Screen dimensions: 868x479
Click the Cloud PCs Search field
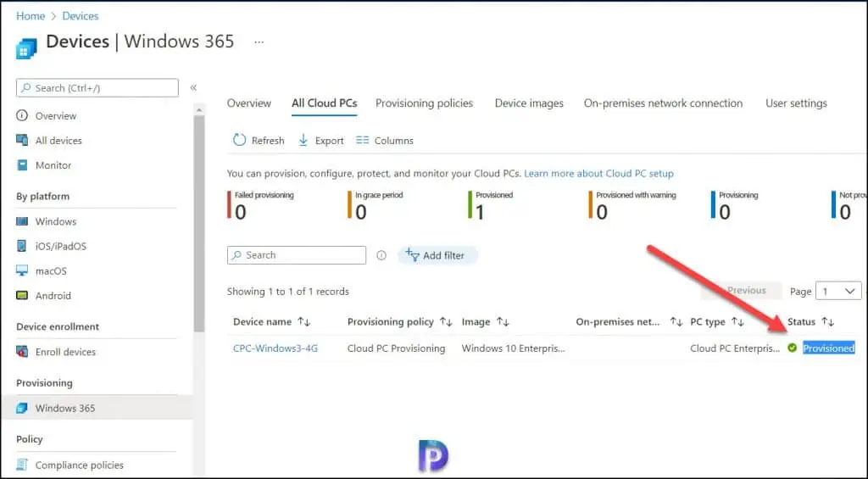point(297,255)
